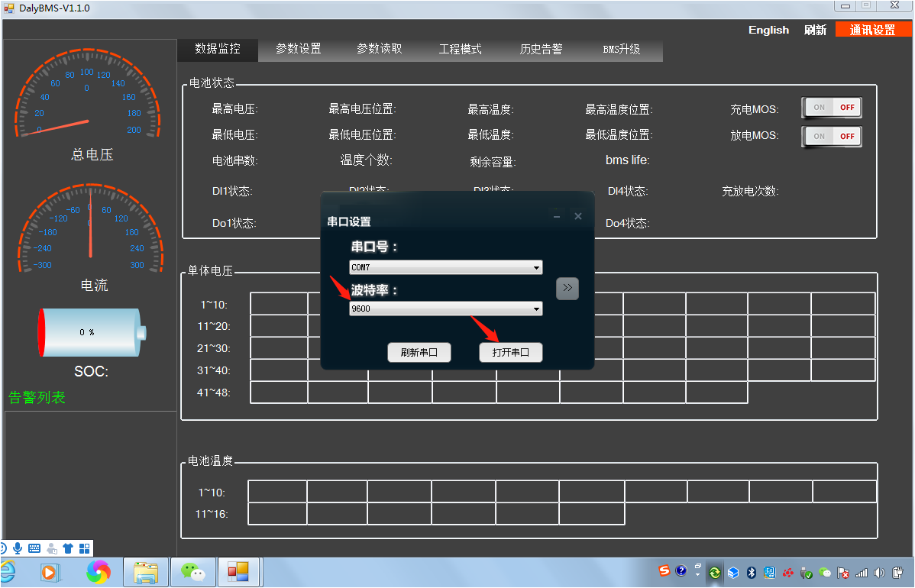Click the 电池温度 11~16: row label
This screenshot has width=915, height=588.
212,514
